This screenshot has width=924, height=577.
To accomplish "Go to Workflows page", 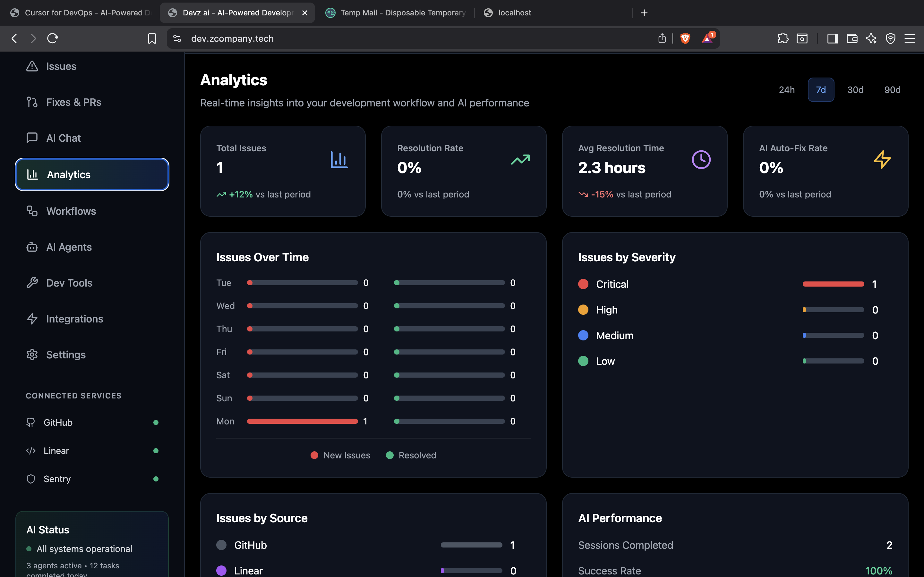I will (x=71, y=211).
